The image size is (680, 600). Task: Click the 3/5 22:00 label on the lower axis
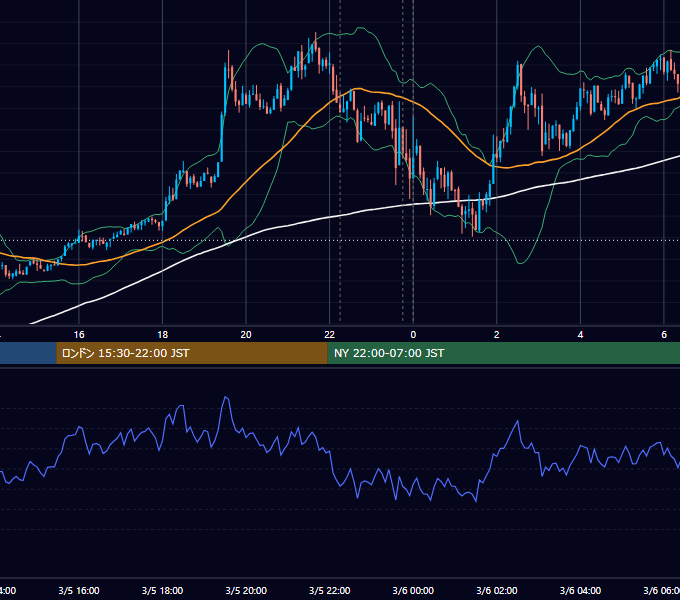[330, 590]
